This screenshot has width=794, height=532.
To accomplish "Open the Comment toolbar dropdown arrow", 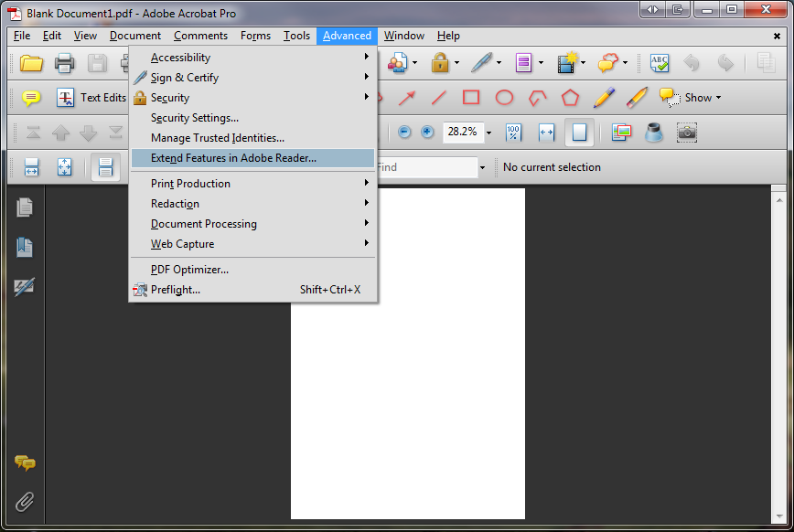I will (x=625, y=63).
